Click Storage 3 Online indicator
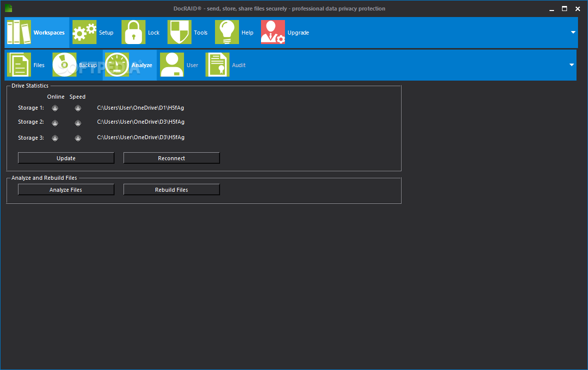The height and width of the screenshot is (370, 588). 55,138
